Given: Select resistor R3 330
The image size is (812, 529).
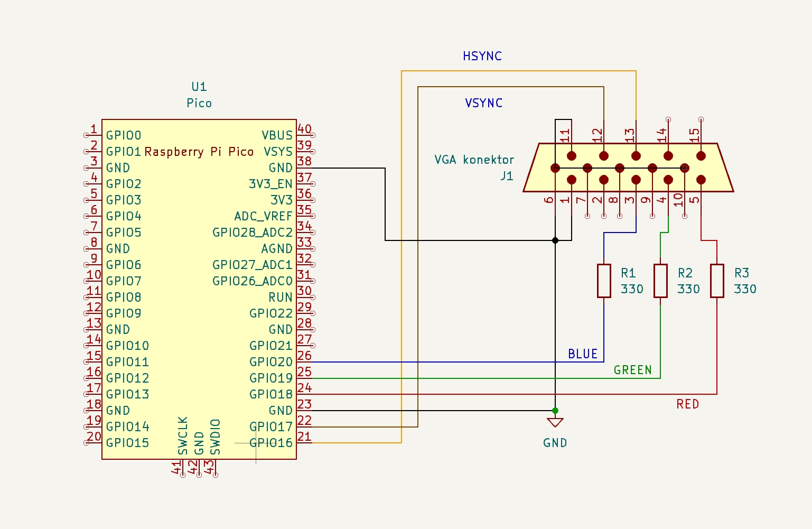Looking at the screenshot, I should click(x=717, y=280).
